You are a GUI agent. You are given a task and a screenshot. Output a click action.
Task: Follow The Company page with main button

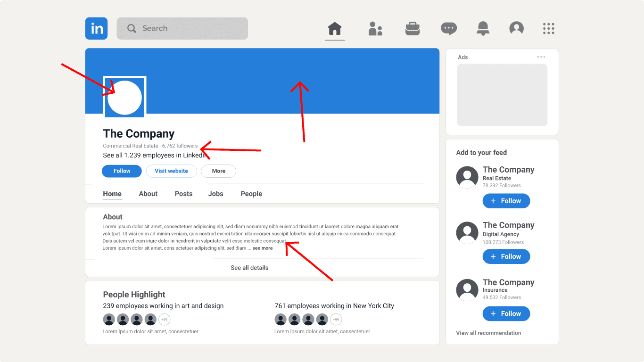point(122,171)
